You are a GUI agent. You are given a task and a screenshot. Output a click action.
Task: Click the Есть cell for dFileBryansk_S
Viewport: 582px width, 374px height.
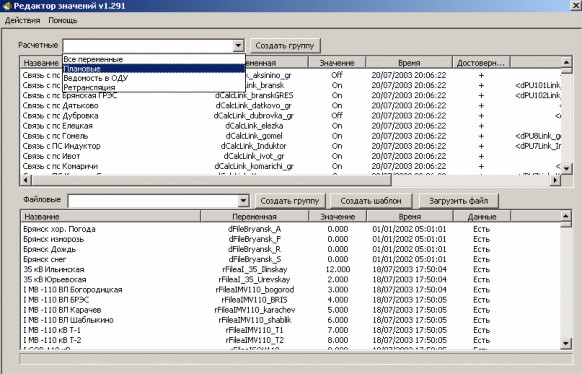[481, 259]
